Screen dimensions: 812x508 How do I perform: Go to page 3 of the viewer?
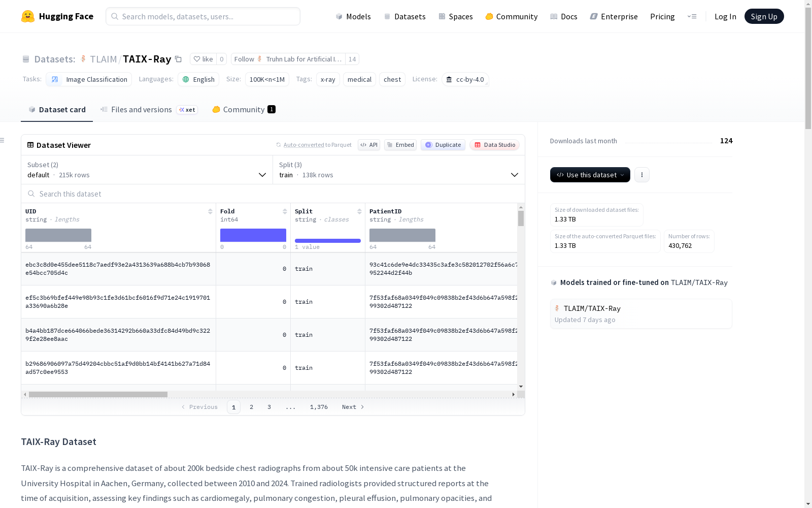(269, 407)
